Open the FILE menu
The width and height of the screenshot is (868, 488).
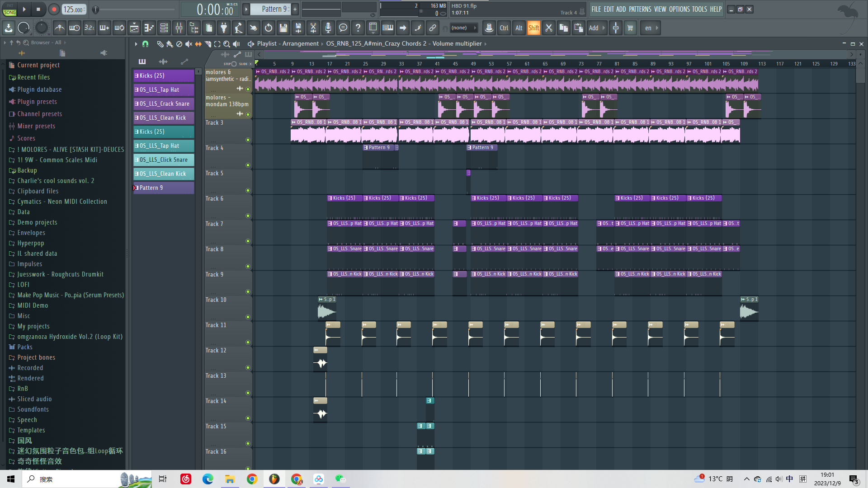pos(596,9)
